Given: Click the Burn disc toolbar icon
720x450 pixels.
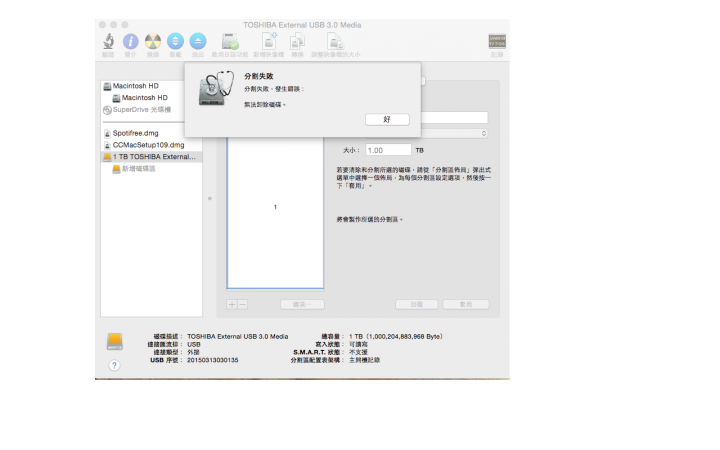Looking at the screenshot, I should [153, 41].
